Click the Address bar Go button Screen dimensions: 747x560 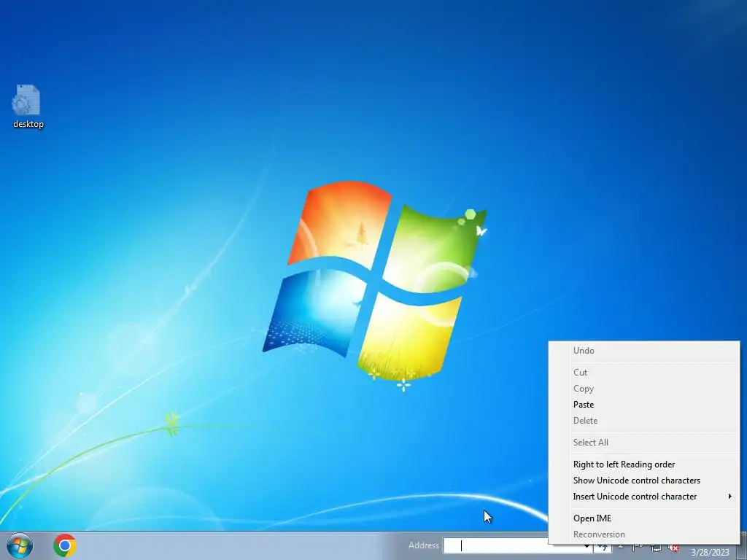tap(603, 548)
